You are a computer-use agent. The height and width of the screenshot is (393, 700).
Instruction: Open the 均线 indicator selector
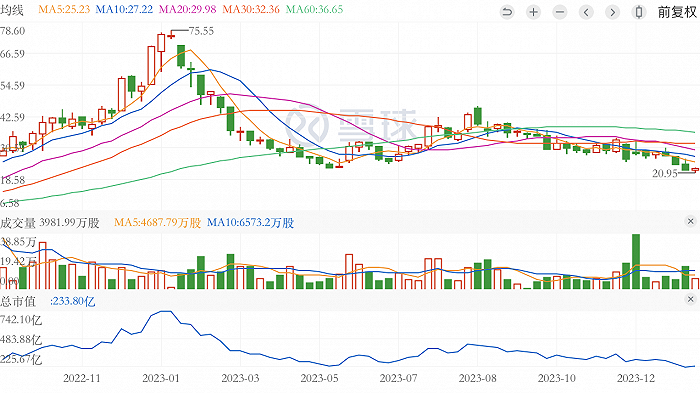pos(12,9)
